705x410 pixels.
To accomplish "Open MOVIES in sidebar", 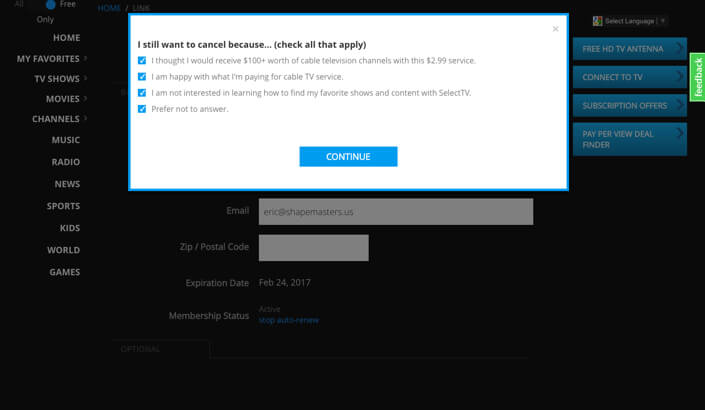I will [x=62, y=99].
